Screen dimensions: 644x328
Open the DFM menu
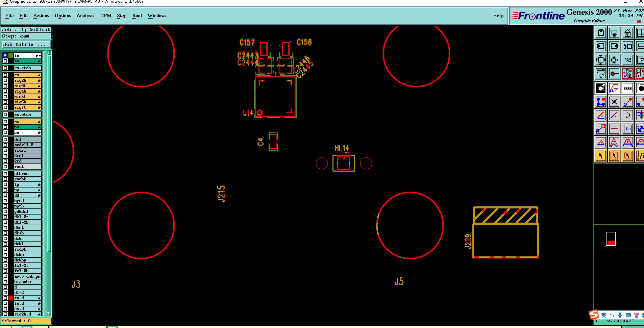(106, 16)
